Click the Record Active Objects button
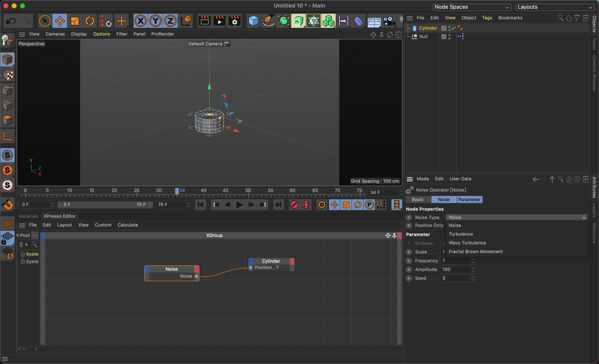Screen dimensions: 599x364 click(294, 205)
